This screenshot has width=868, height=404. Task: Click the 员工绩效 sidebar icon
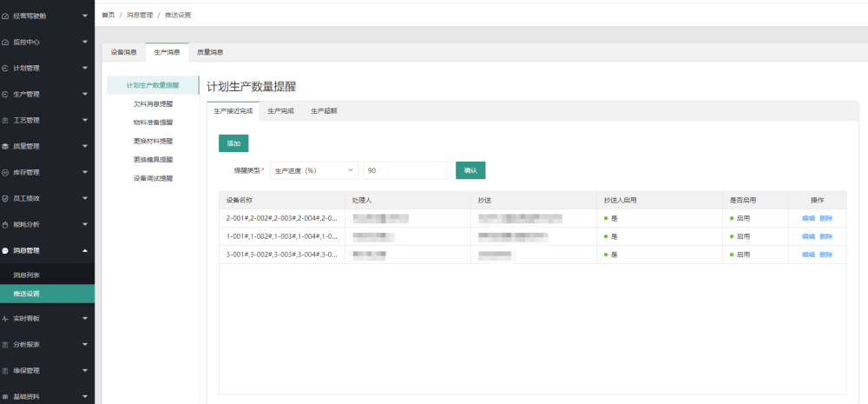6,198
